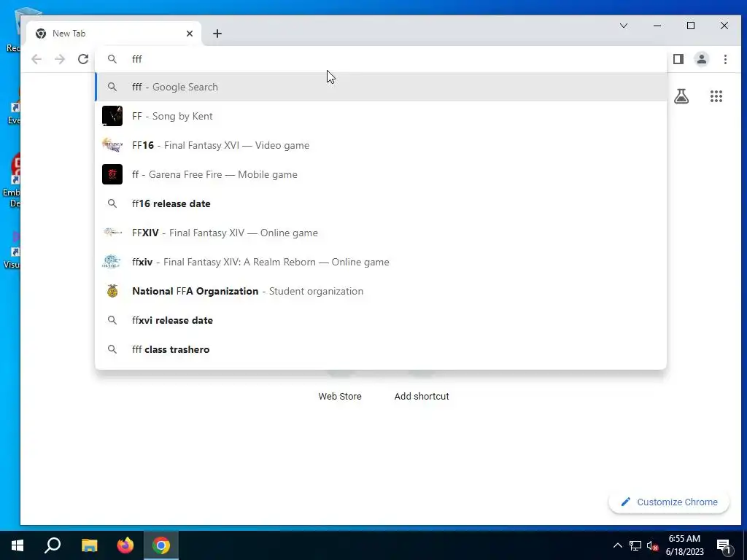Open the Chrome profile avatar

click(702, 59)
